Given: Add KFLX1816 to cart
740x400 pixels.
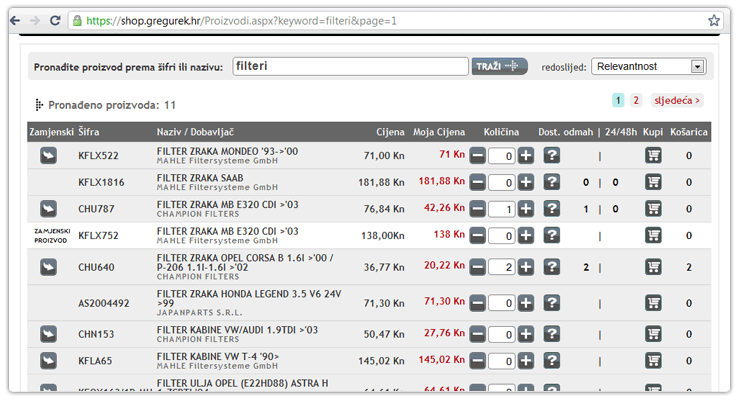Looking at the screenshot, I should [x=653, y=183].
